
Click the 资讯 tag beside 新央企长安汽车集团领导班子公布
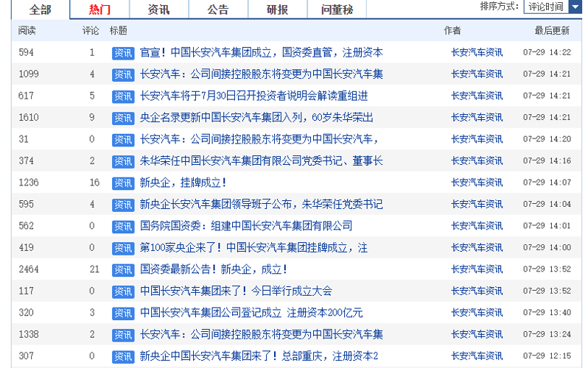click(x=123, y=205)
